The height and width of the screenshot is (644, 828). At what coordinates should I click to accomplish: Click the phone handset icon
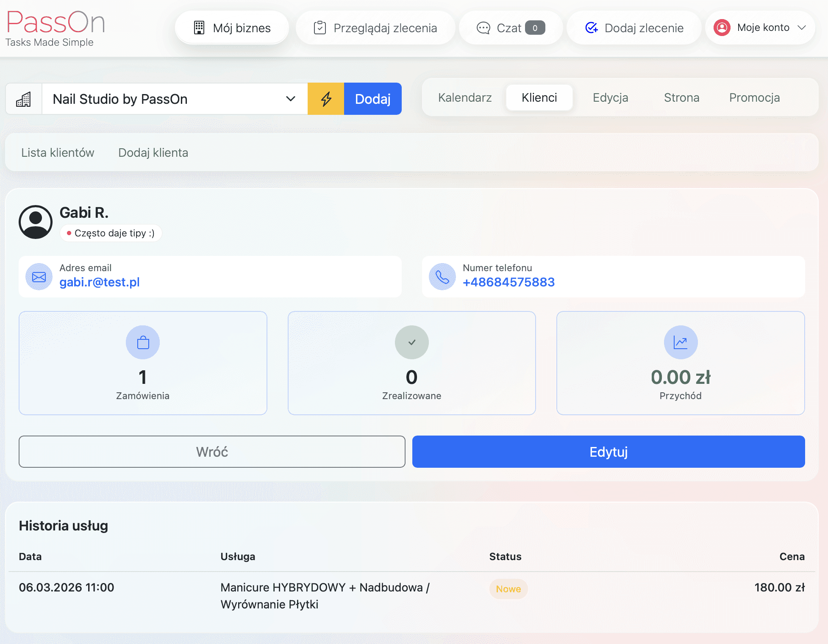pyautogui.click(x=442, y=277)
